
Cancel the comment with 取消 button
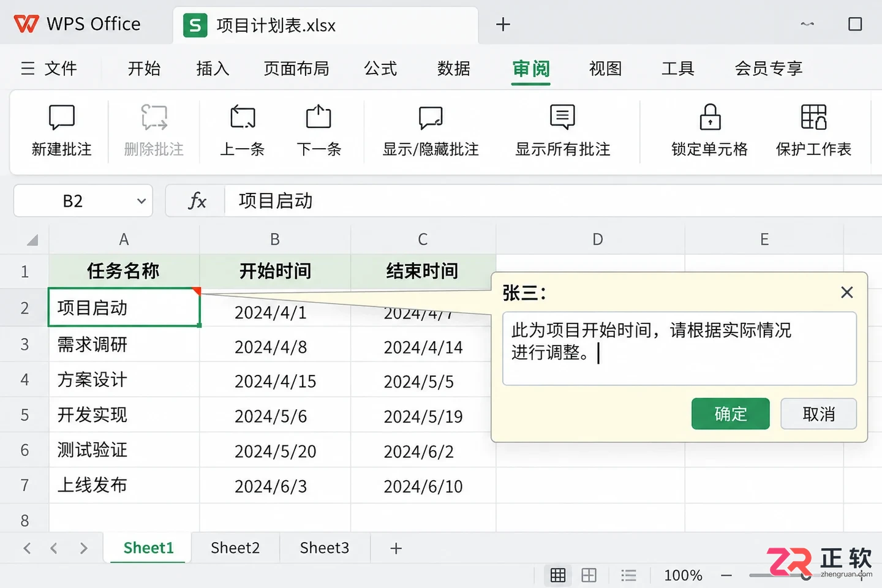click(x=819, y=414)
